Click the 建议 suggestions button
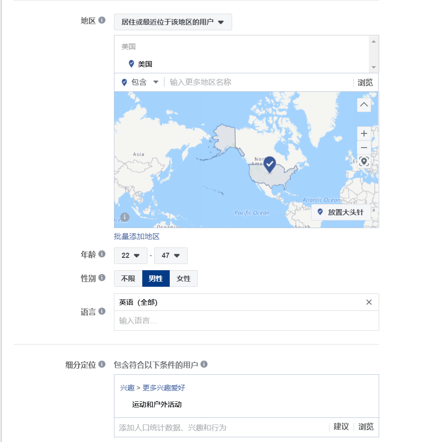The width and height of the screenshot is (436, 444). (x=341, y=427)
